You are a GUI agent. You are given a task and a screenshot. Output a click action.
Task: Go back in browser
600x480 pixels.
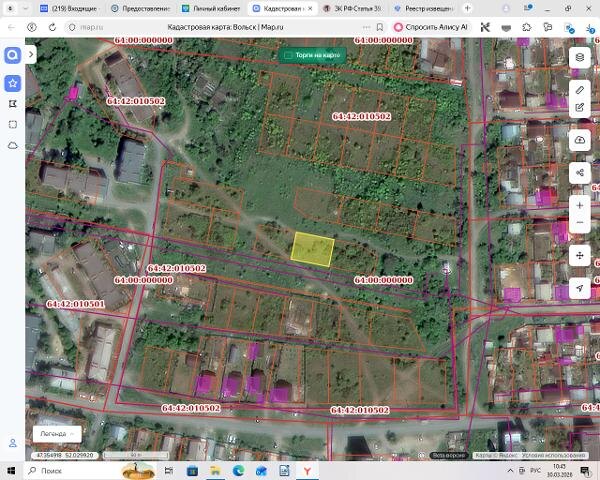(11, 27)
